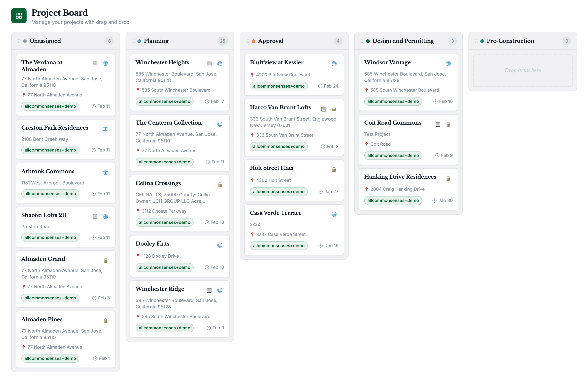The image size is (588, 383).
Task: Click the lock icon on Celina Crossings card
Action: coord(220,185)
